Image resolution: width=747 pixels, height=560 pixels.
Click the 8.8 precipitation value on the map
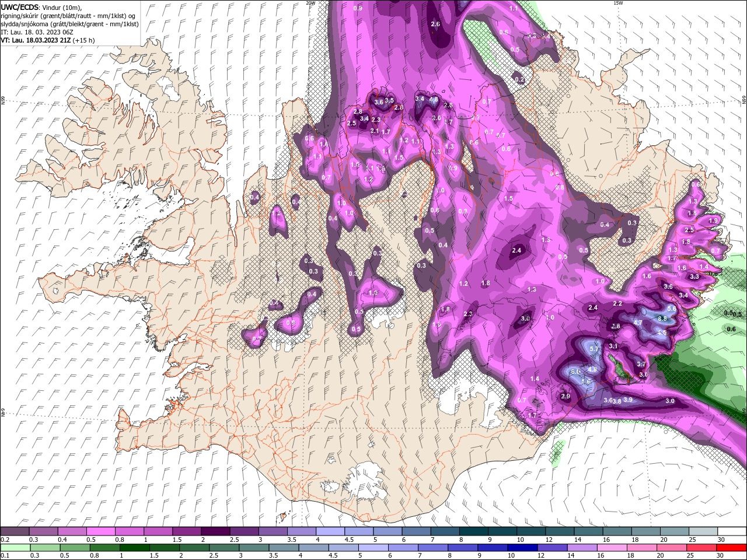662,319
